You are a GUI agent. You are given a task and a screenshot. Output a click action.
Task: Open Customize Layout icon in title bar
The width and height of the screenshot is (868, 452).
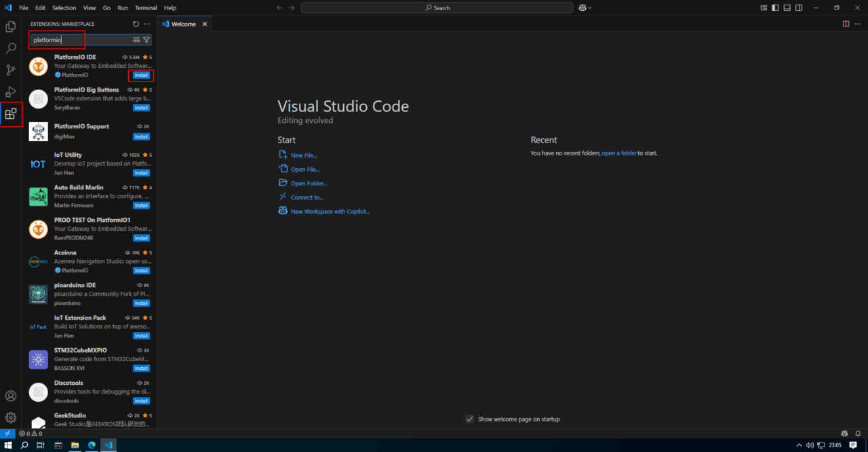(764, 7)
